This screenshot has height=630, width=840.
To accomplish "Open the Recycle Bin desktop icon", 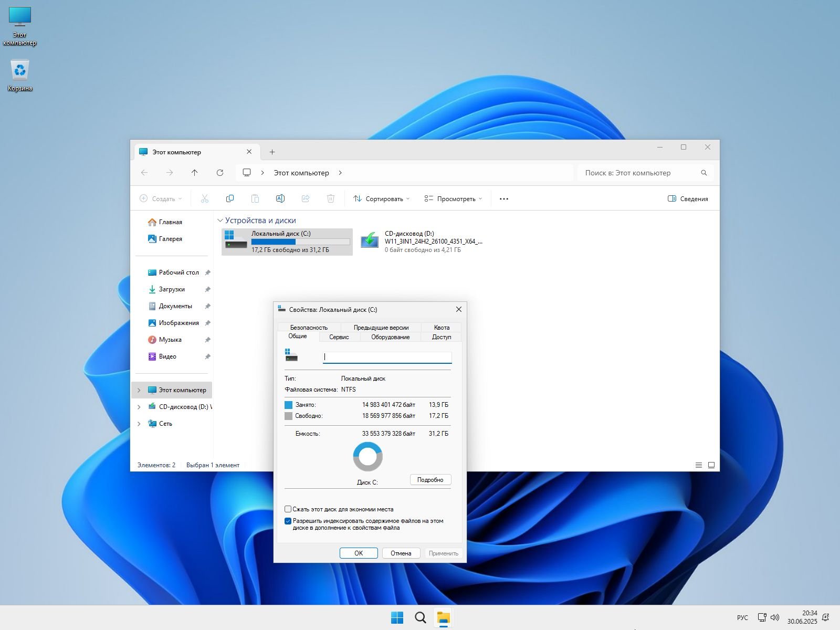I will coord(20,75).
